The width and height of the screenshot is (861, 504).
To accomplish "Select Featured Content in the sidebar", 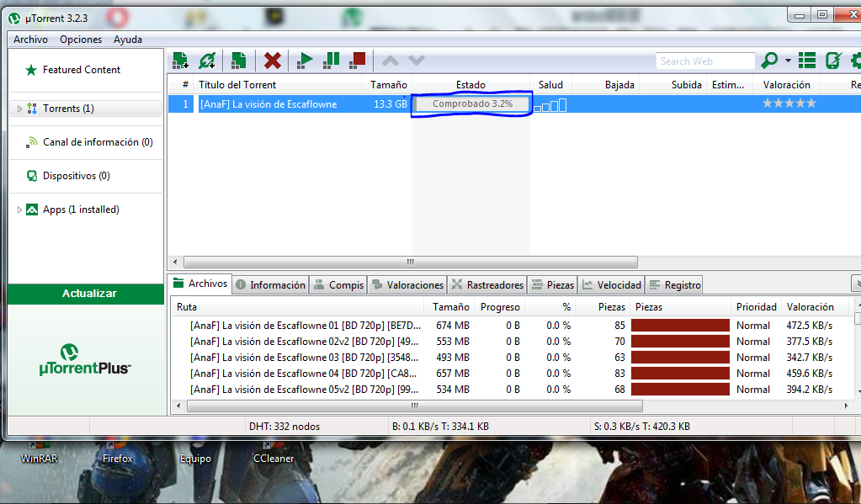I will pos(82,70).
